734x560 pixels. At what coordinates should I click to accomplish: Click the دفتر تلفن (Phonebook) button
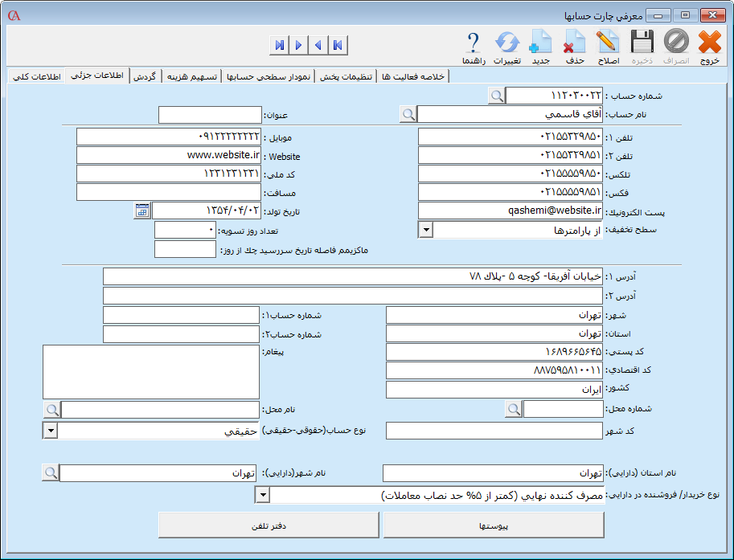pos(268,525)
